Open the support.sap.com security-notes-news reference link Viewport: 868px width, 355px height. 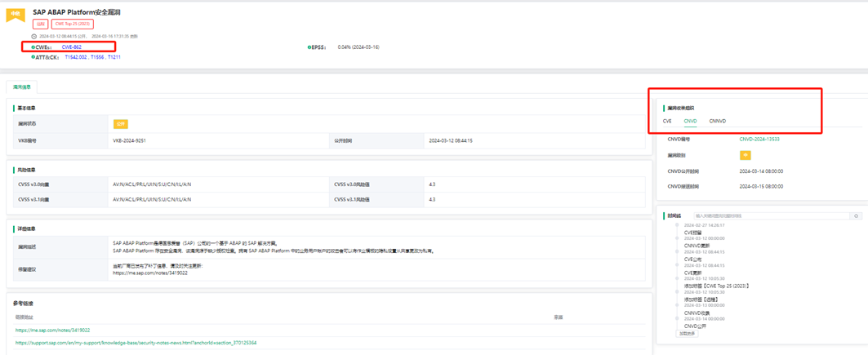point(136,343)
